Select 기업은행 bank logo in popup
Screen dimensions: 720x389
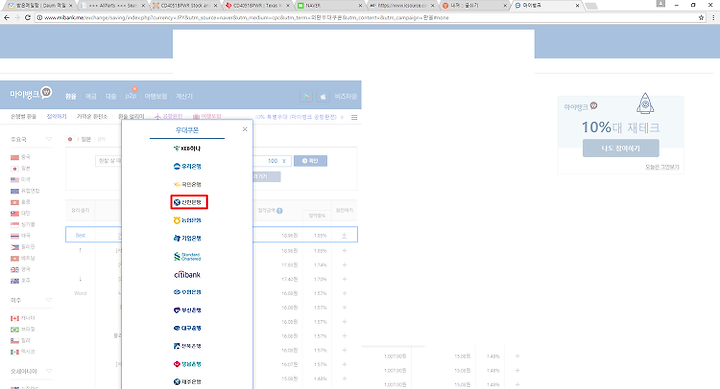click(187, 238)
